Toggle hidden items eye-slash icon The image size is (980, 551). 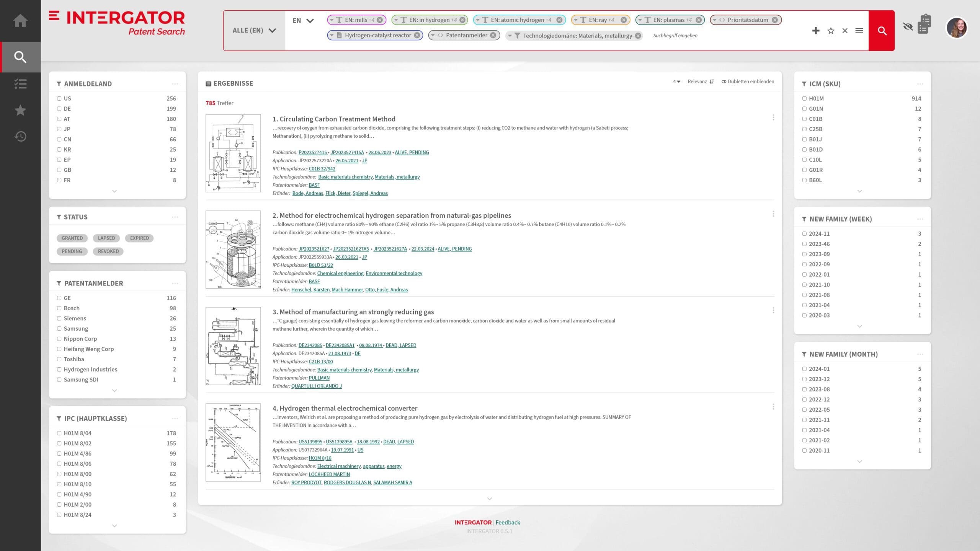point(908,26)
